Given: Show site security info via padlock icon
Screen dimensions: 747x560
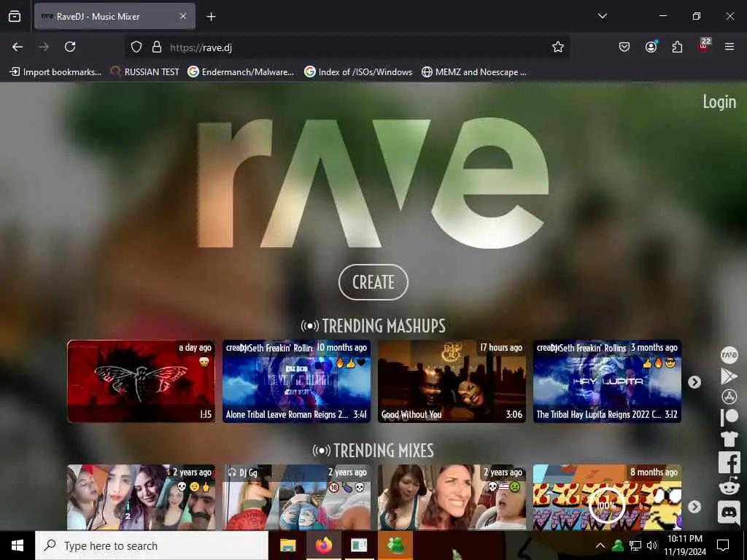Looking at the screenshot, I should (157, 47).
